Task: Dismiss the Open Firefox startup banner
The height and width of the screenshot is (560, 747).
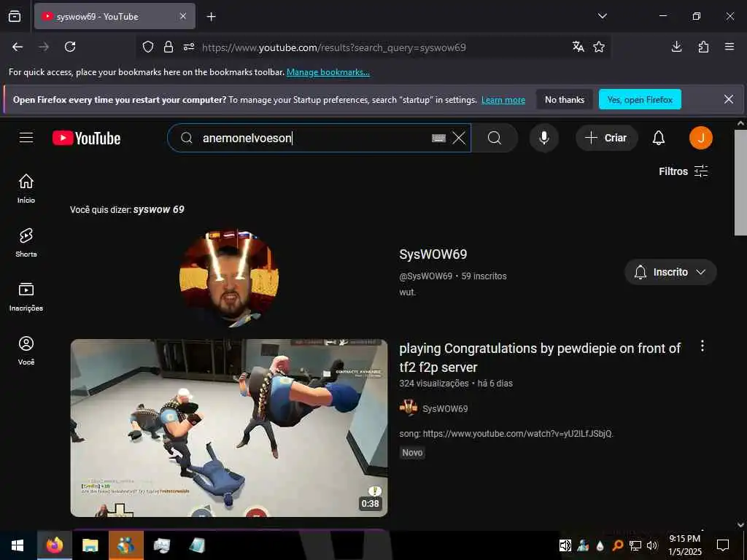Action: 729,99
